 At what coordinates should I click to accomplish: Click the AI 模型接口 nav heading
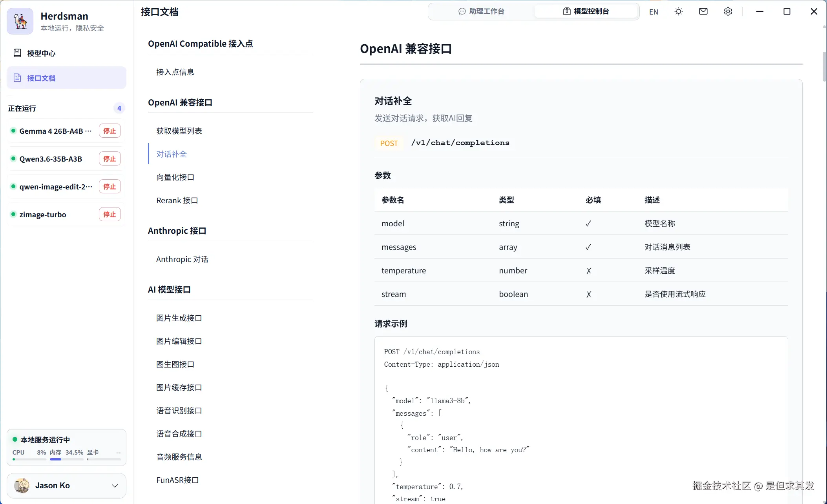pyautogui.click(x=169, y=289)
